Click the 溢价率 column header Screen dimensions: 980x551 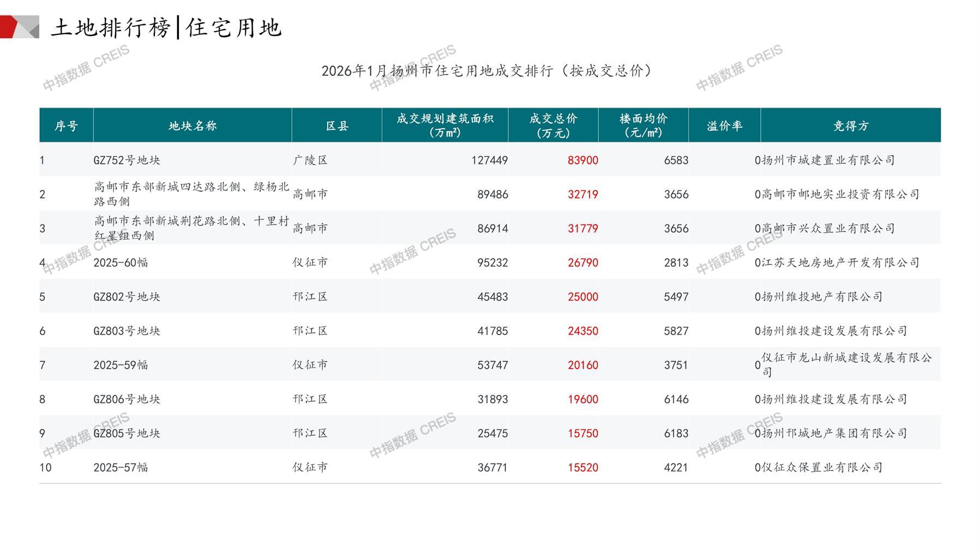click(x=724, y=126)
